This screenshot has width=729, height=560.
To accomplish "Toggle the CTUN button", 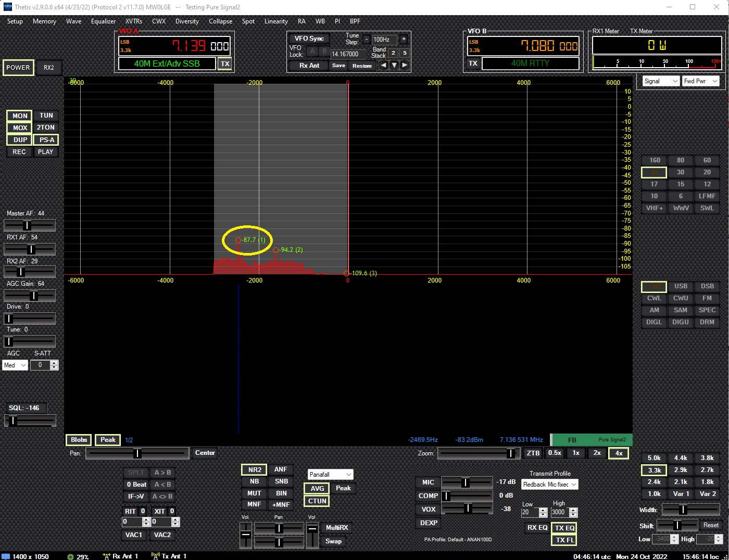I will 316,501.
